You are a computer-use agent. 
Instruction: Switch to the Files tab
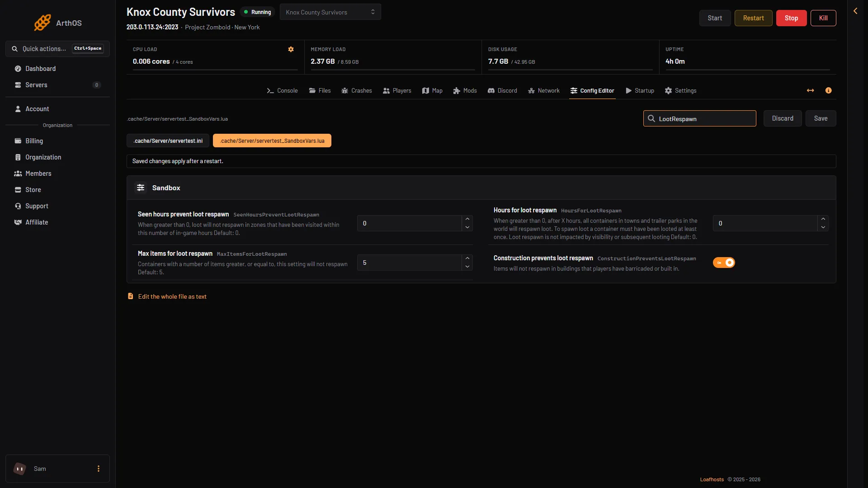pos(320,91)
